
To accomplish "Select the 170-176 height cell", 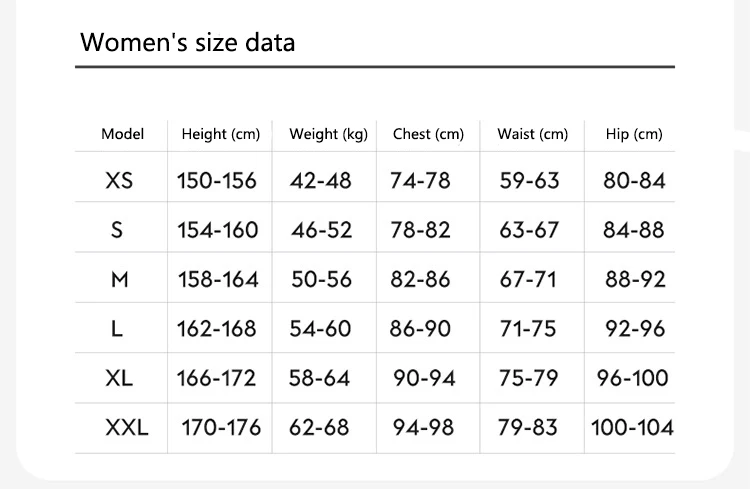I will click(x=221, y=428).
